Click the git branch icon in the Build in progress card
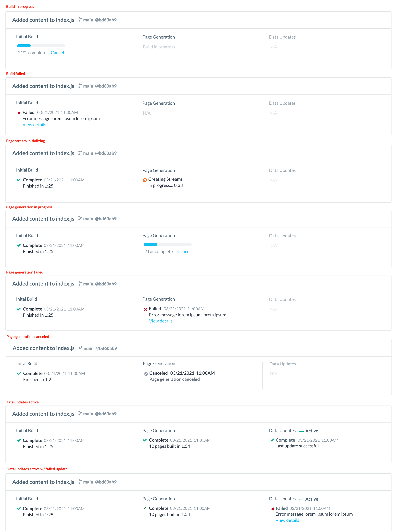This screenshot has width=399, height=532. pyautogui.click(x=80, y=20)
